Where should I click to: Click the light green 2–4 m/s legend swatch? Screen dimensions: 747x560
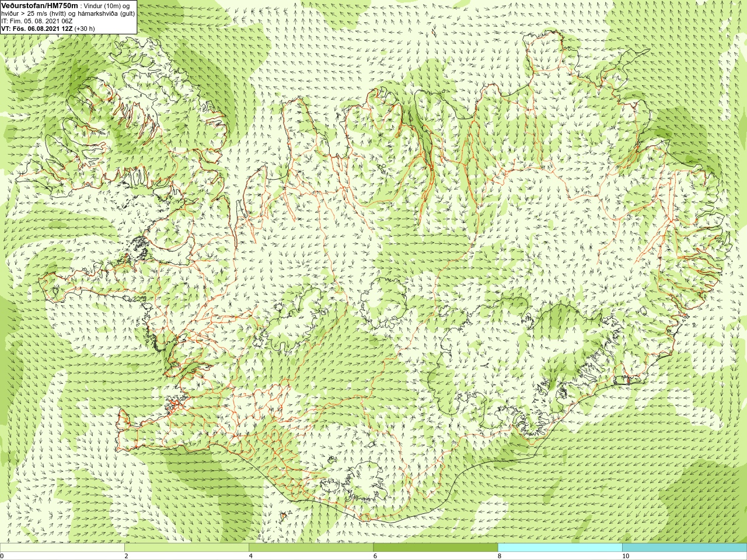tap(187, 548)
